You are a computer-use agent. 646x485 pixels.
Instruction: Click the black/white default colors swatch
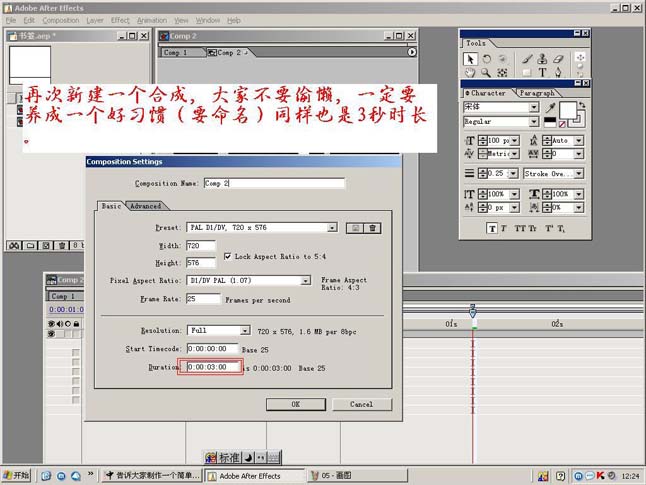point(550,122)
